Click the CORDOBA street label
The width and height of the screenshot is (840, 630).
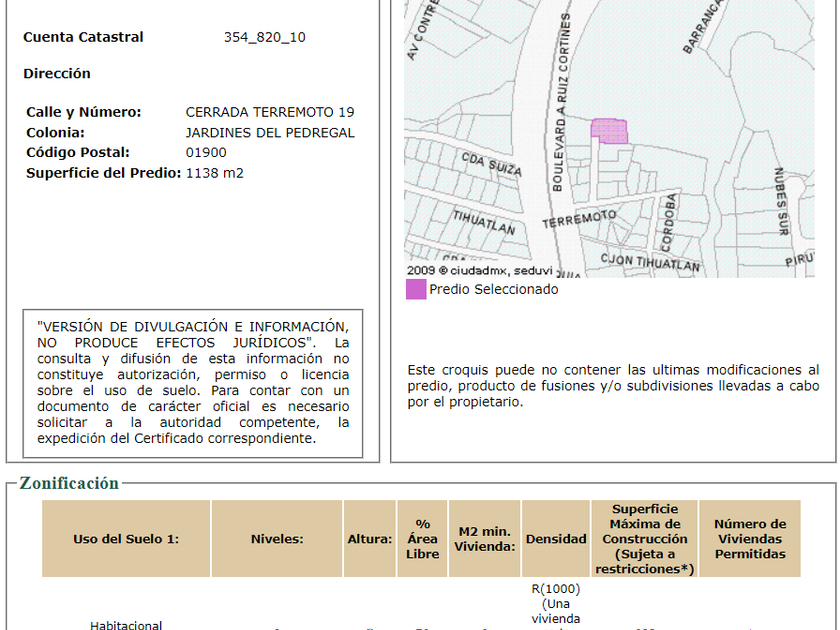click(x=669, y=223)
